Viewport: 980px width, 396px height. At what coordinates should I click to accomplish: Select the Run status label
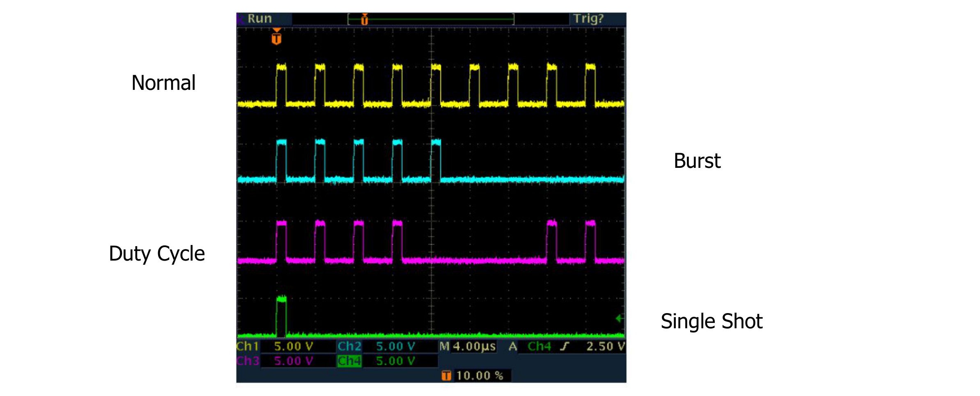[x=259, y=18]
